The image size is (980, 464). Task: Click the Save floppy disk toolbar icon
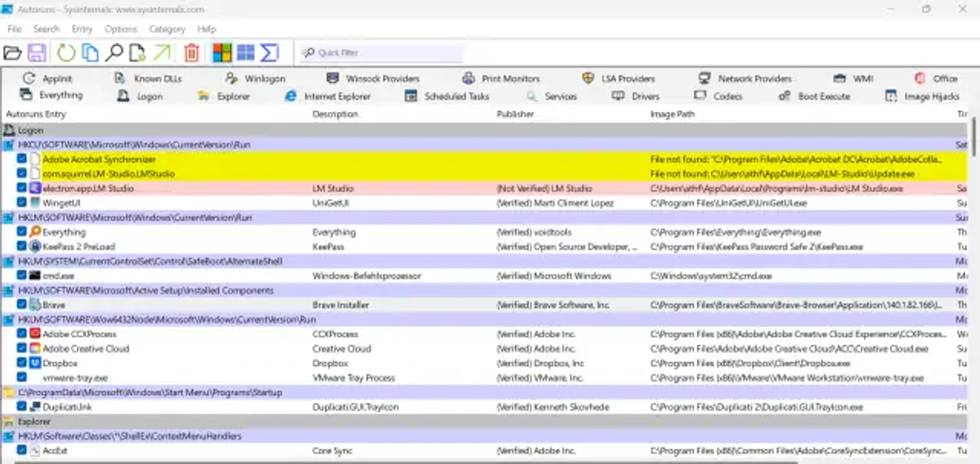point(37,53)
